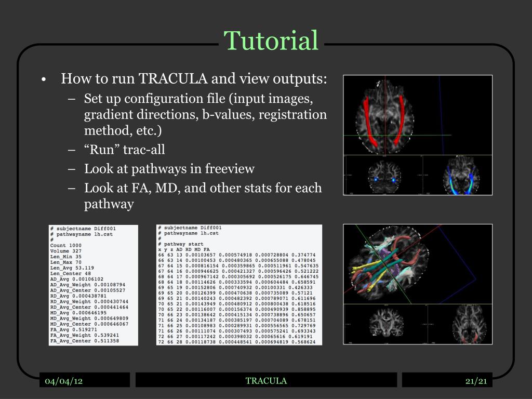Select the "AD_Avg_Weight 0.00108794" line
Screen dimensions: 532x399
click(x=87, y=285)
